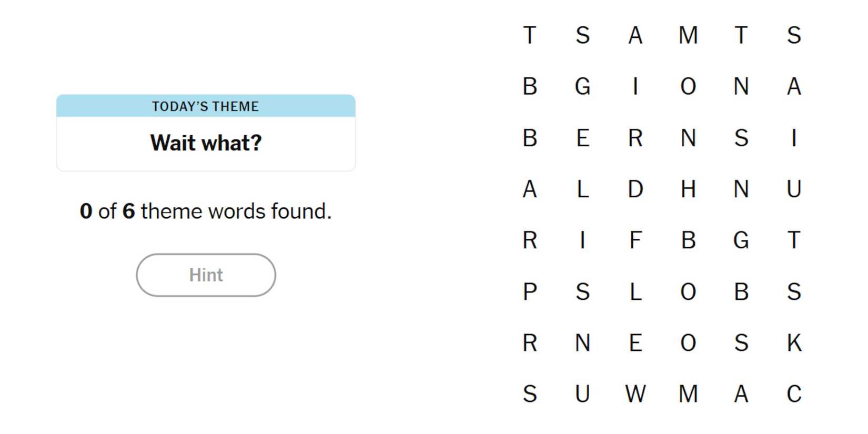The height and width of the screenshot is (434, 868).
Task: Pick the letter C tile
Action: pos(794,394)
